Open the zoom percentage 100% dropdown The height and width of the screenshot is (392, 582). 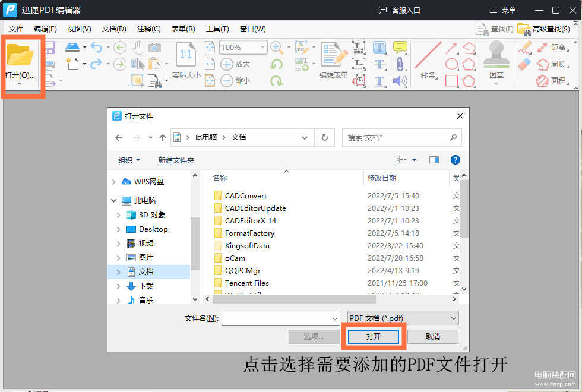coord(262,47)
